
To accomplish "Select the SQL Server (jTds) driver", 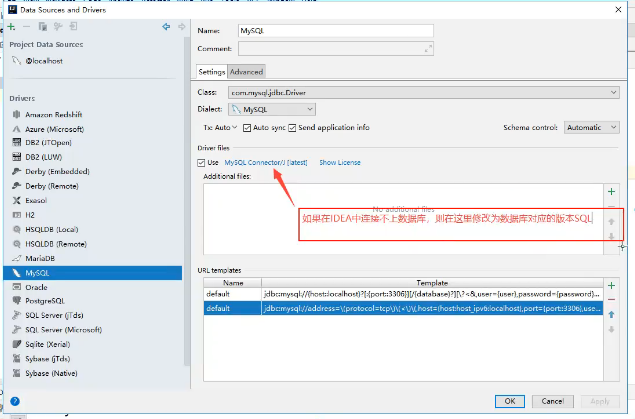I will (x=54, y=315).
